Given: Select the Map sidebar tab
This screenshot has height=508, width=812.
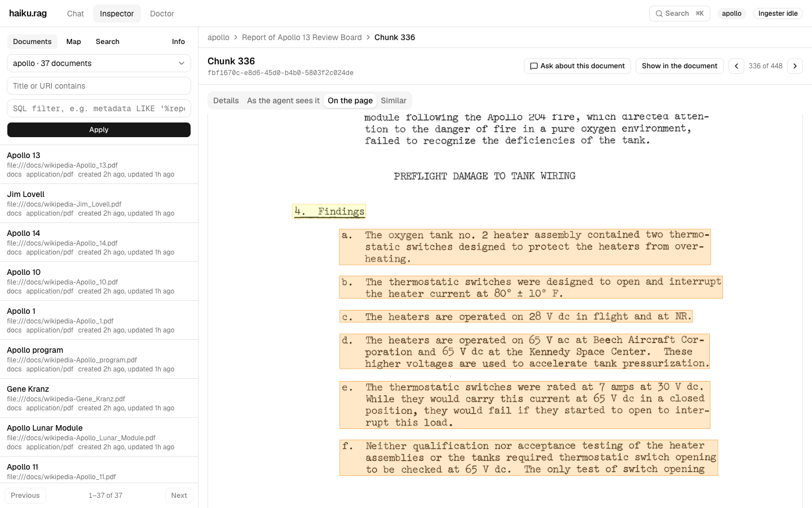Looking at the screenshot, I should point(73,42).
